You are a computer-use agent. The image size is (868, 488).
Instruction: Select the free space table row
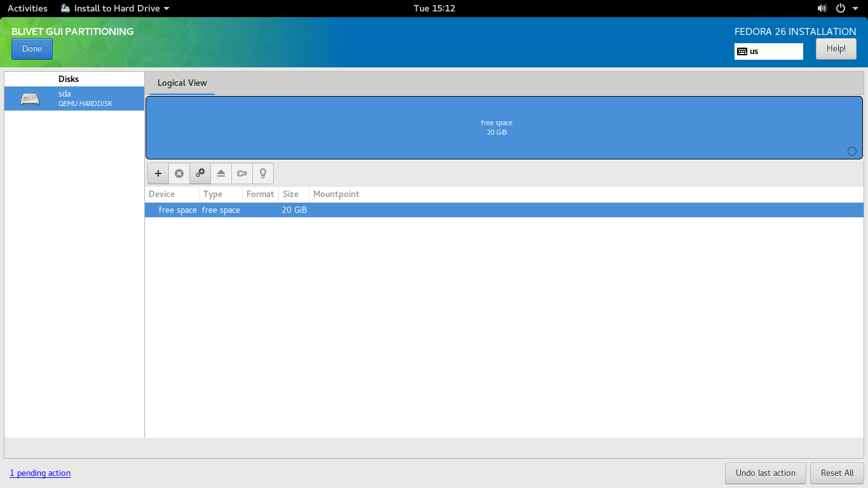[504, 210]
